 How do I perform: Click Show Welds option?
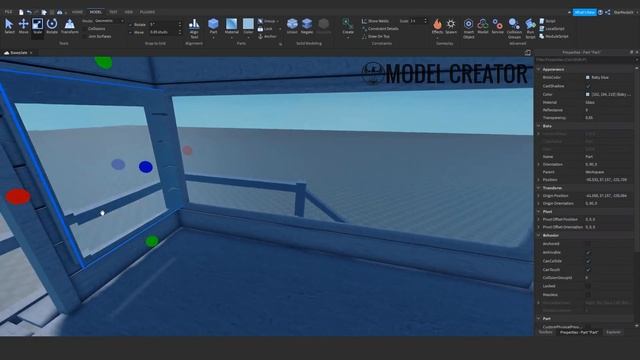[x=375, y=21]
